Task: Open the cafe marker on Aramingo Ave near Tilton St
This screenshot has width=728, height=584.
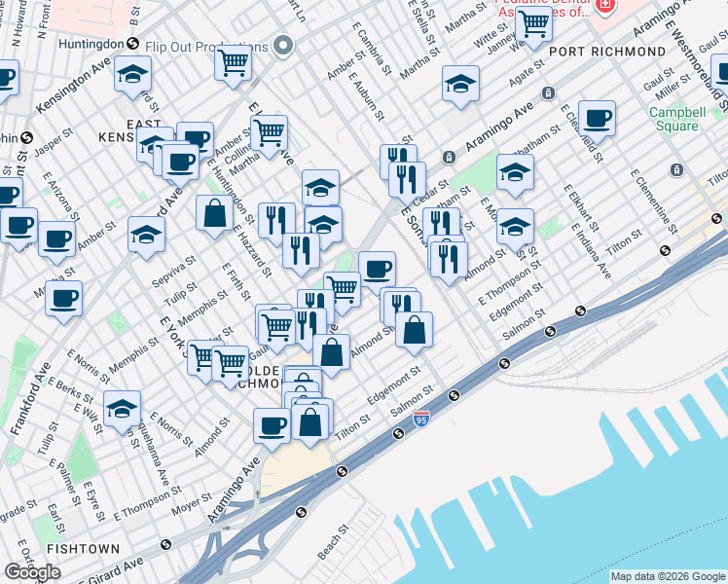Action: pyautogui.click(x=273, y=428)
